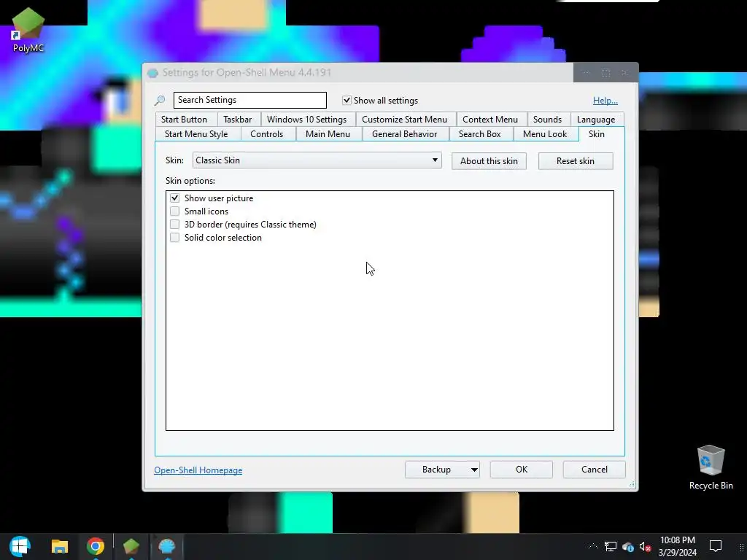The height and width of the screenshot is (560, 747).
Task: Open the Customize Start Menu tab
Action: pyautogui.click(x=404, y=120)
